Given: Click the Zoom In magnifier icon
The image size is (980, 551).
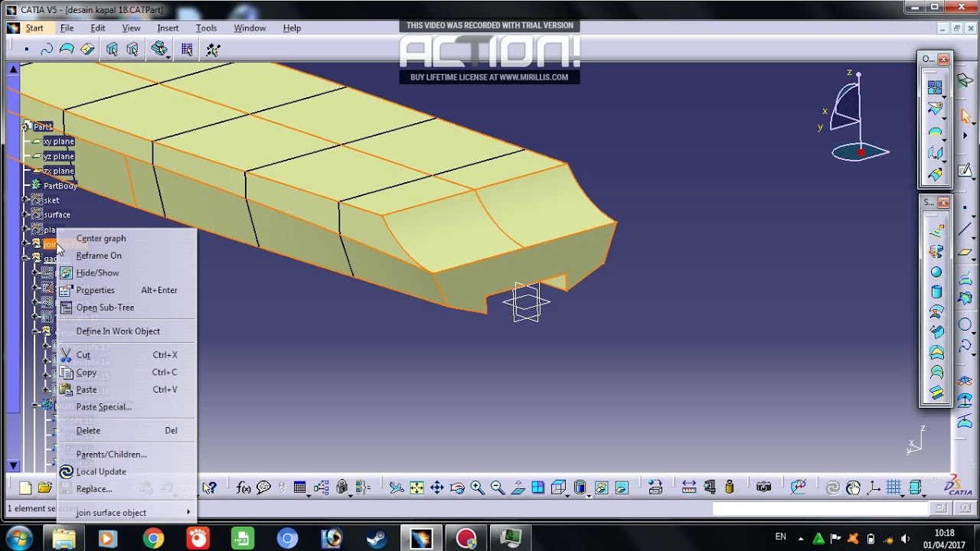Looking at the screenshot, I should [x=477, y=487].
